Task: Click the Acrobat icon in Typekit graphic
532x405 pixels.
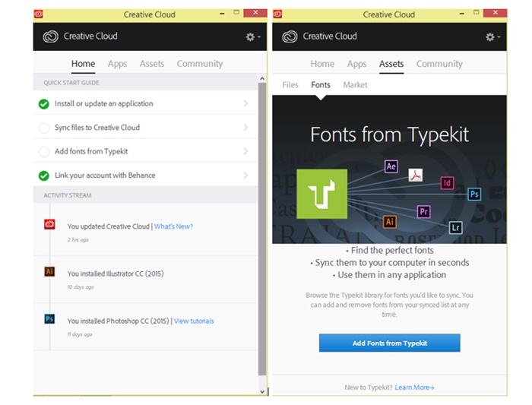Action: point(415,175)
